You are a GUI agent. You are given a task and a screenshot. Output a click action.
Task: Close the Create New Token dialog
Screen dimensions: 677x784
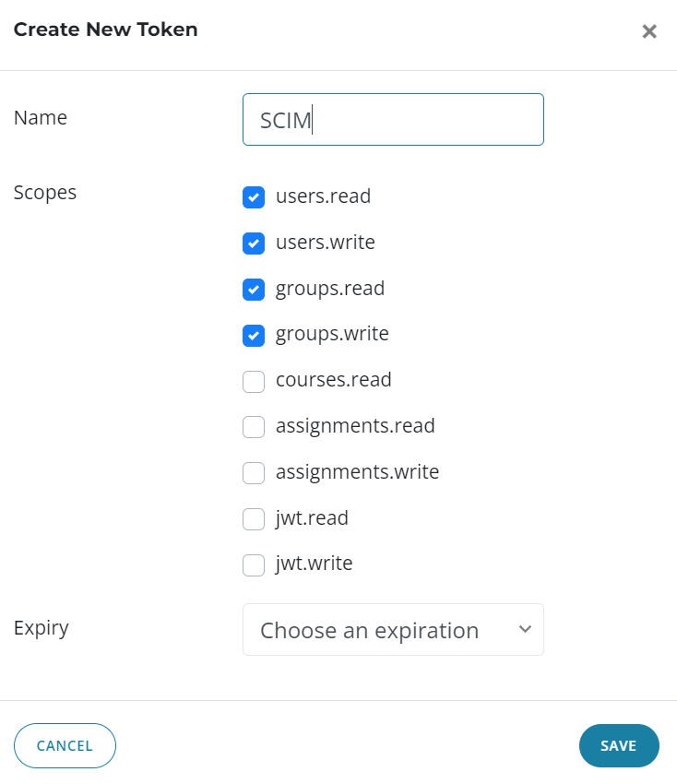point(649,31)
